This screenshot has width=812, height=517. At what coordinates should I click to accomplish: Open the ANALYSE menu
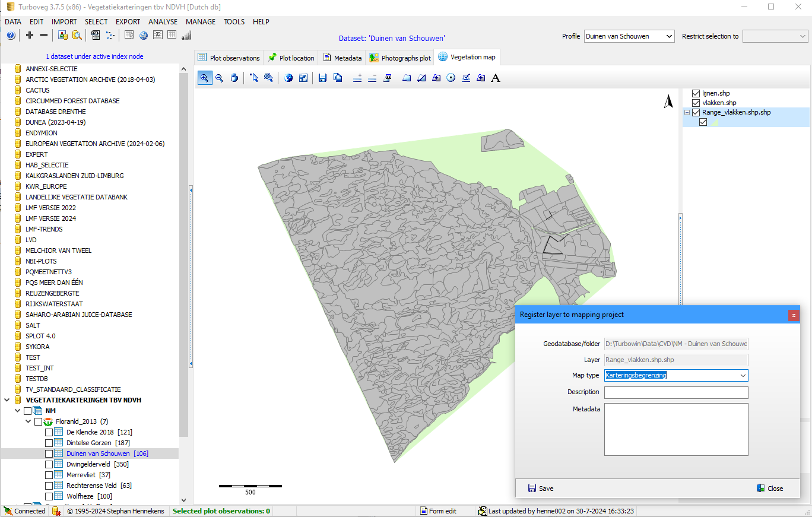click(x=163, y=21)
